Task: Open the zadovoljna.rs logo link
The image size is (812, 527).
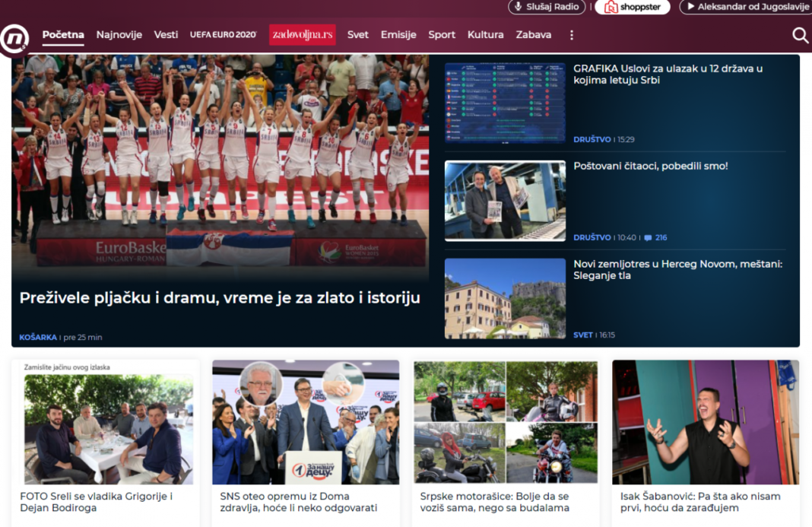Action: pos(302,35)
